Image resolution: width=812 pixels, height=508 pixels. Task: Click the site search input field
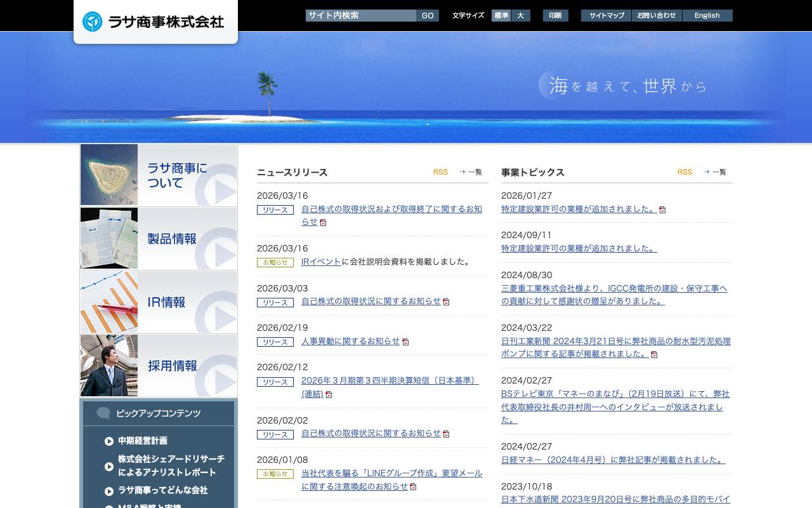click(x=360, y=15)
